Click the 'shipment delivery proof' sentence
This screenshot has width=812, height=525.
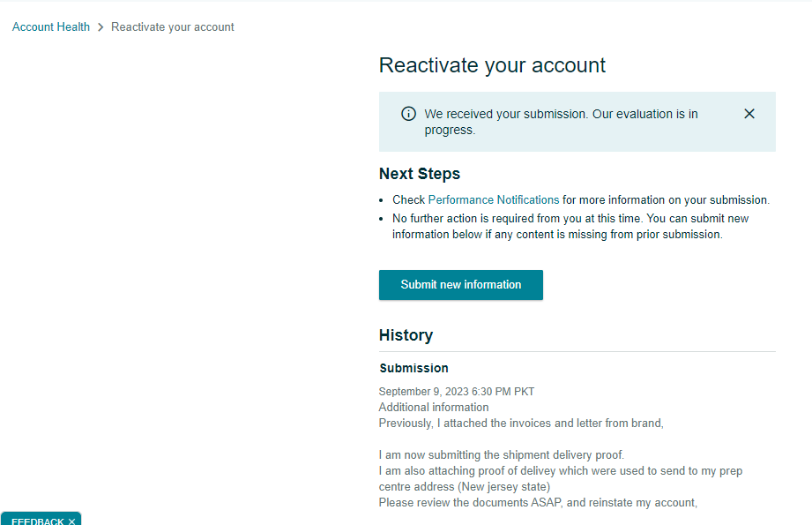[502, 455]
